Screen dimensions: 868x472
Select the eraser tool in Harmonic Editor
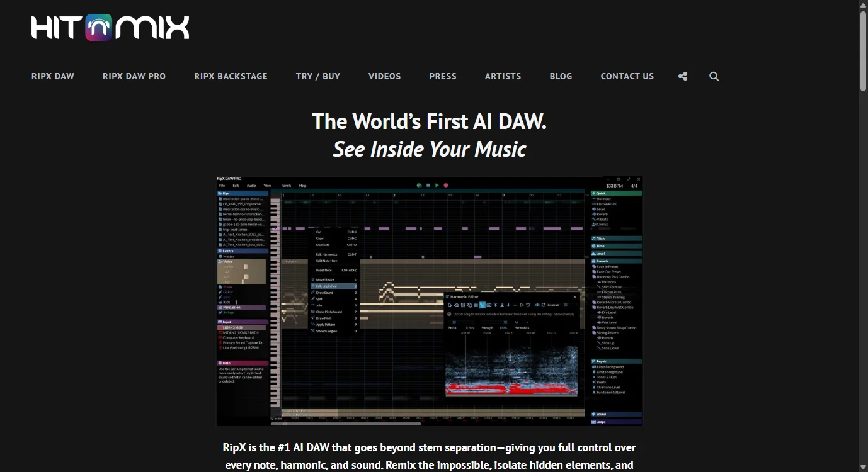click(457, 305)
